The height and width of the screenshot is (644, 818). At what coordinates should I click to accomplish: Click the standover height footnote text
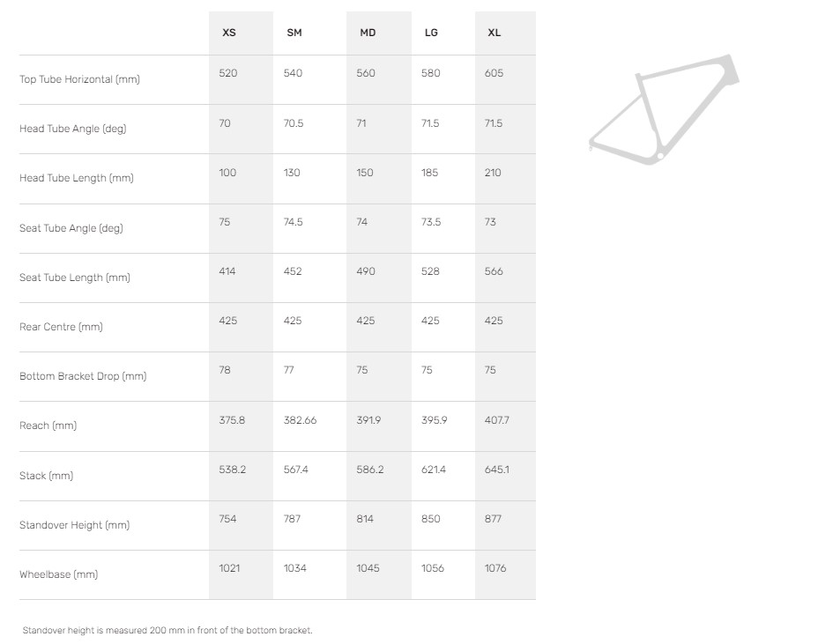pos(167,630)
